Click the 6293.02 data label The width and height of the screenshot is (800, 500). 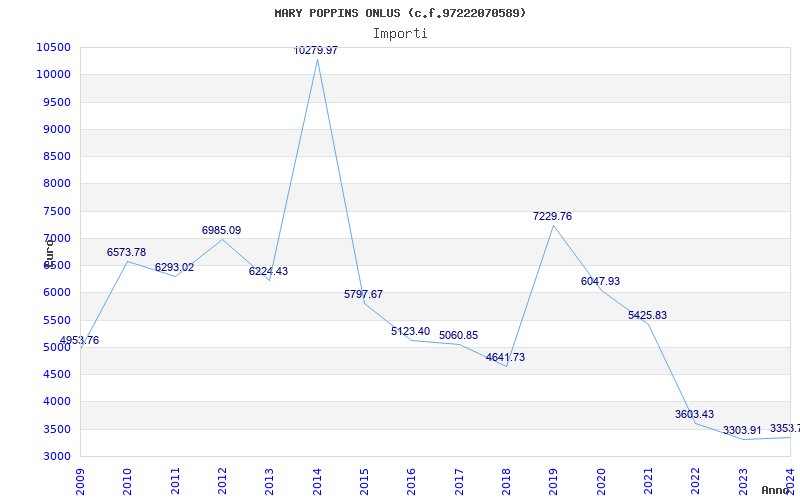174,267
